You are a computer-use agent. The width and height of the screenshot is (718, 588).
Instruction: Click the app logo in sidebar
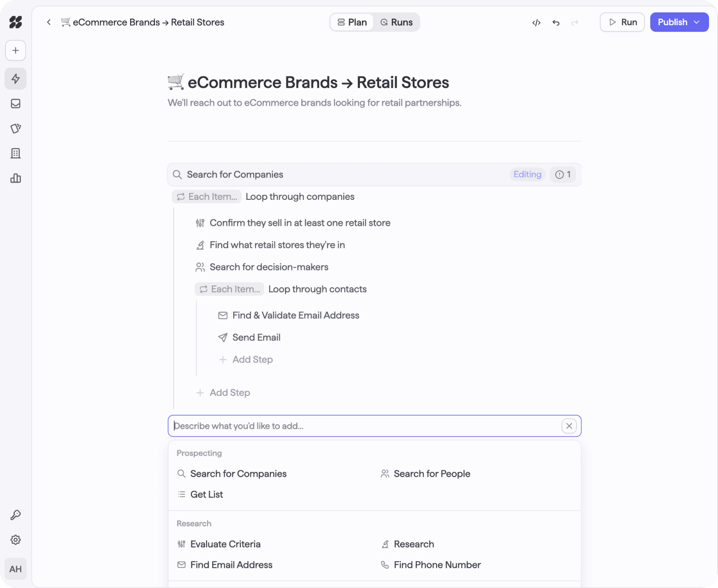16,22
